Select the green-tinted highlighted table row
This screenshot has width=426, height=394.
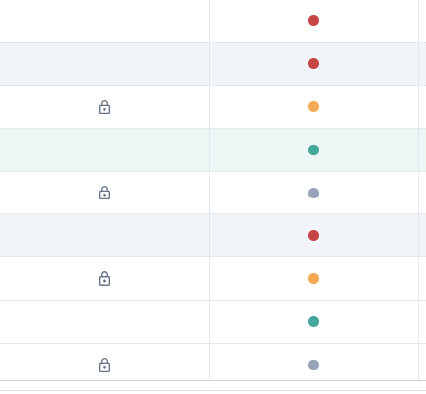pos(213,150)
